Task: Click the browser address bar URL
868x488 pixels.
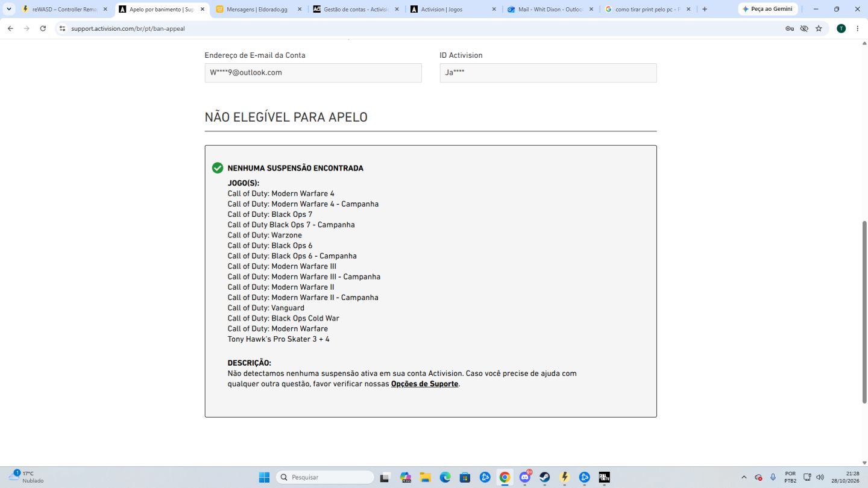Action: [x=128, y=28]
